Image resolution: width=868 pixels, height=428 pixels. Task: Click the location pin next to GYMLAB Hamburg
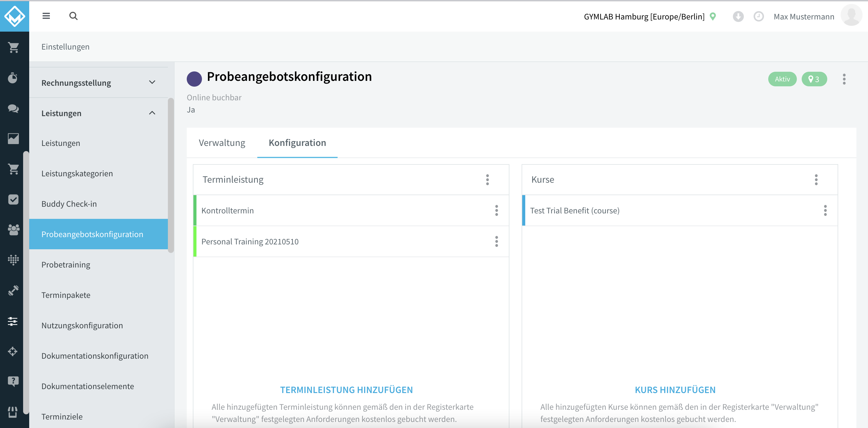(x=713, y=16)
